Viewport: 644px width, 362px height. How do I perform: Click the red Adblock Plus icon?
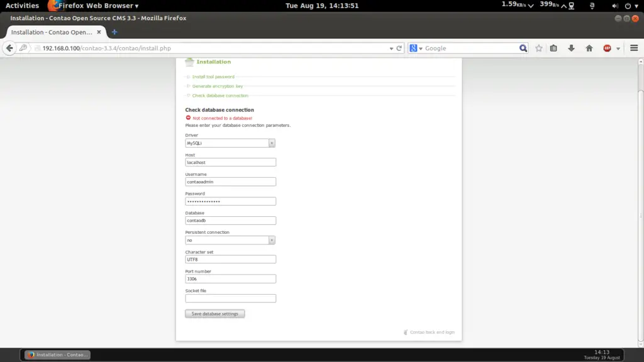click(x=607, y=48)
